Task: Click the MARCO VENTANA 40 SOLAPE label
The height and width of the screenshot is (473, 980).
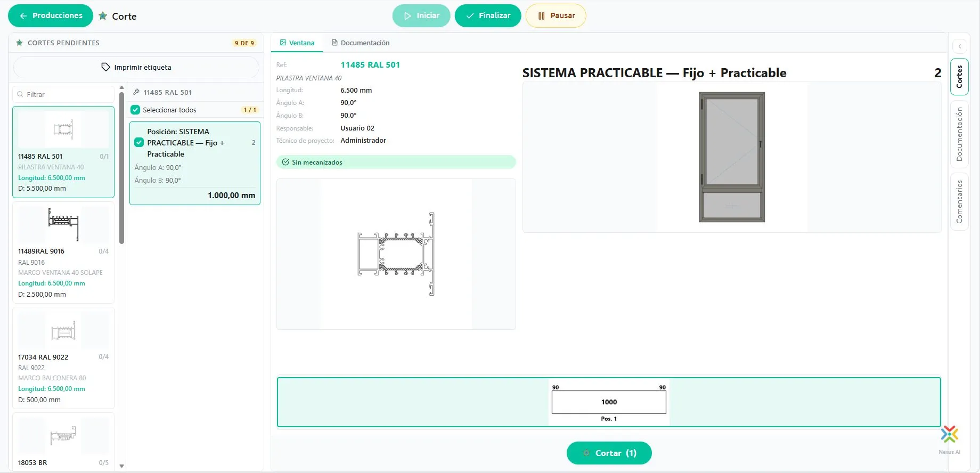Action: click(60, 273)
